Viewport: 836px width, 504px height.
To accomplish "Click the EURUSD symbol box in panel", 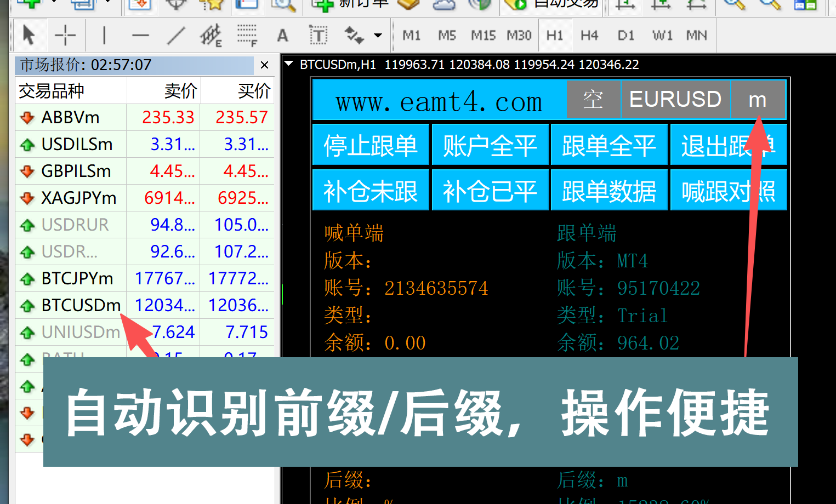I will 675,100.
